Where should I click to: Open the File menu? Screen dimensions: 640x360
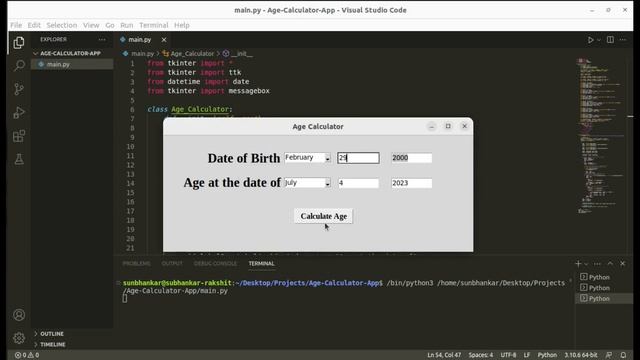coord(16,25)
